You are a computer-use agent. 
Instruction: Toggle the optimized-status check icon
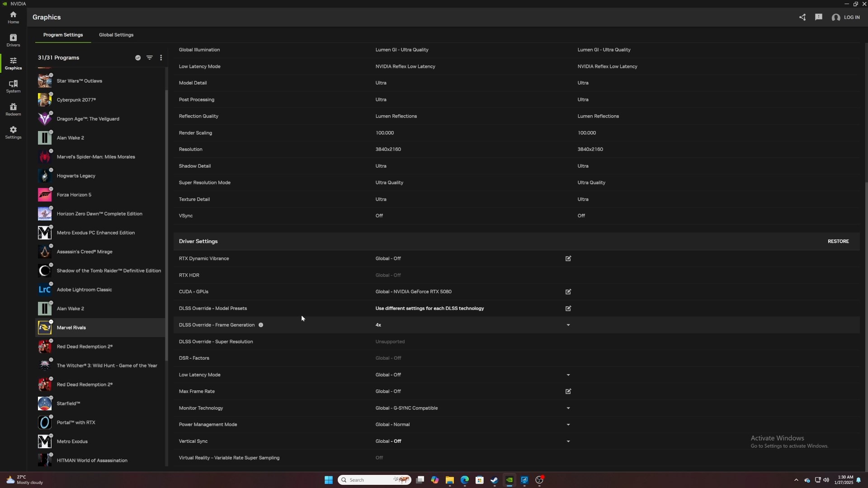tap(138, 58)
